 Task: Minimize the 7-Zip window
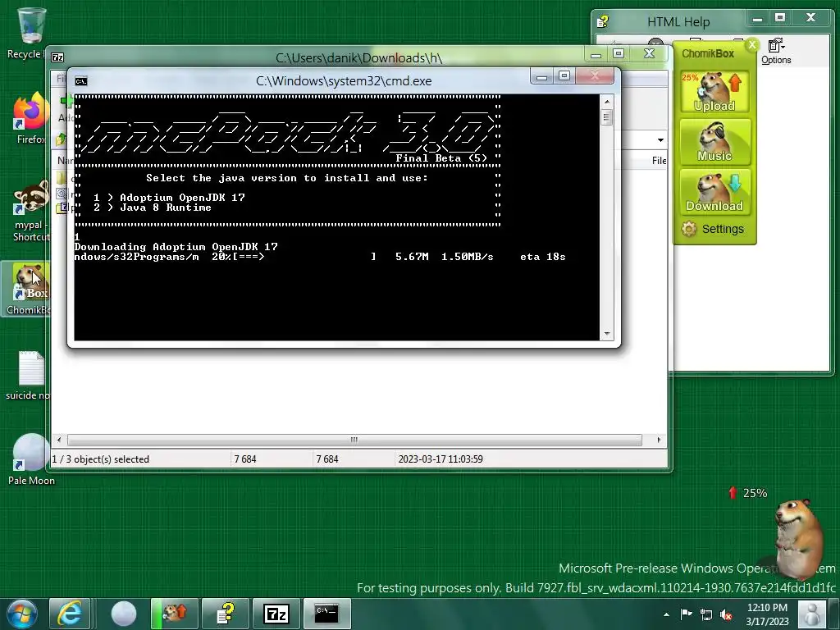[x=596, y=54]
